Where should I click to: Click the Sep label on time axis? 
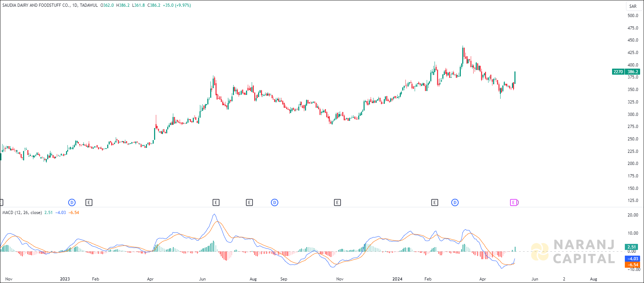tap(284, 279)
